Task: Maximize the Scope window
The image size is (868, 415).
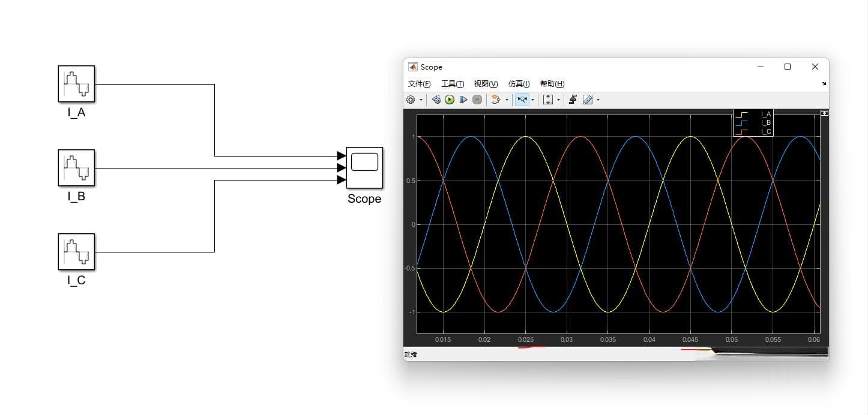Action: coord(788,67)
